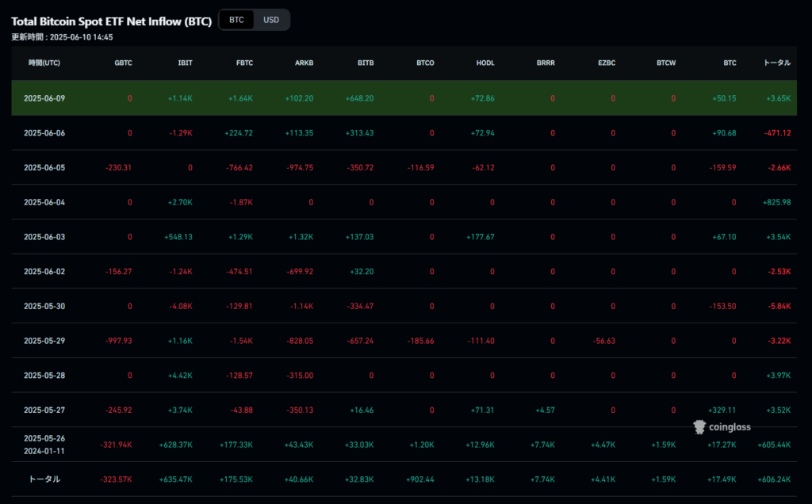This screenshot has height=504, width=812.
Task: Select the IBIT value +548.13
Action: click(x=178, y=237)
